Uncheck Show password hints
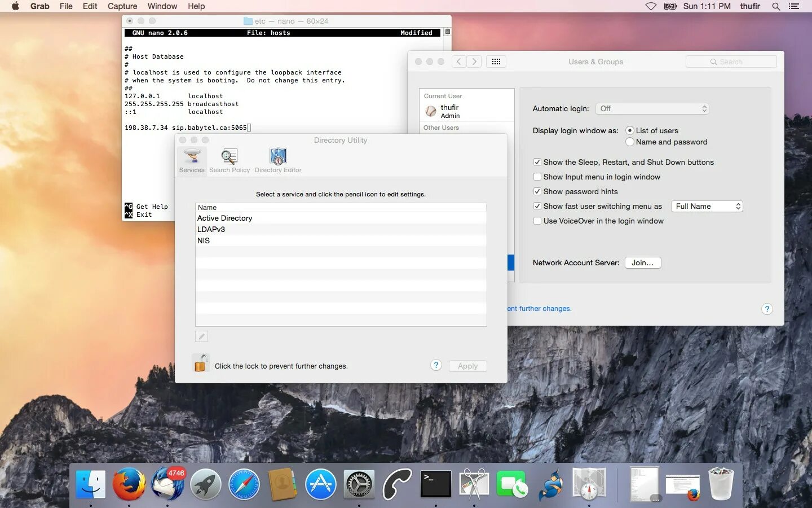Image resolution: width=812 pixels, height=508 pixels. pyautogui.click(x=537, y=191)
